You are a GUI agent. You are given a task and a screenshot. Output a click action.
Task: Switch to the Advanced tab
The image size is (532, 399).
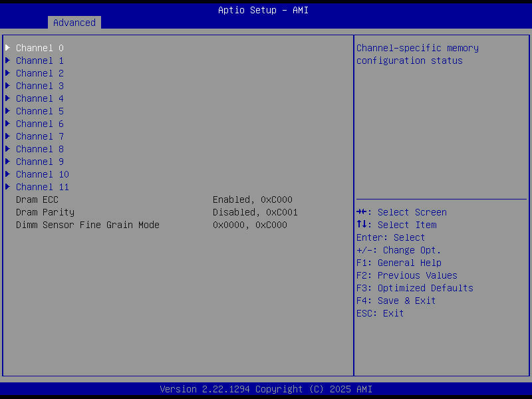(x=74, y=22)
